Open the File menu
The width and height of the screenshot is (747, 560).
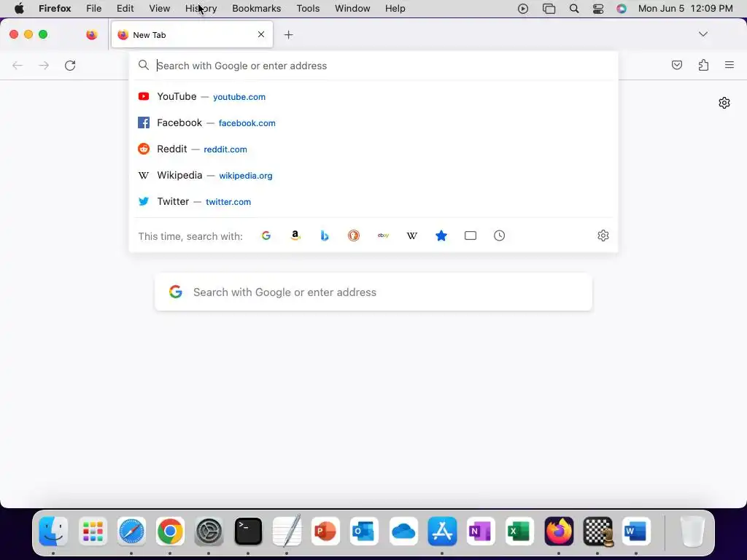[94, 9]
